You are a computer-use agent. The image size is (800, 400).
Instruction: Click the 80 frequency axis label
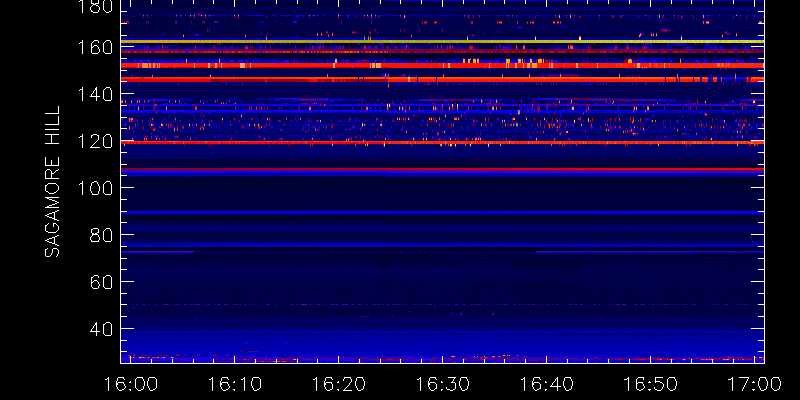click(x=102, y=235)
